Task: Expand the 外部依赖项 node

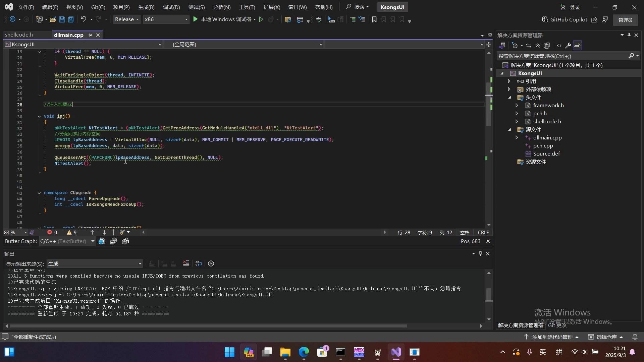Action: pyautogui.click(x=509, y=89)
